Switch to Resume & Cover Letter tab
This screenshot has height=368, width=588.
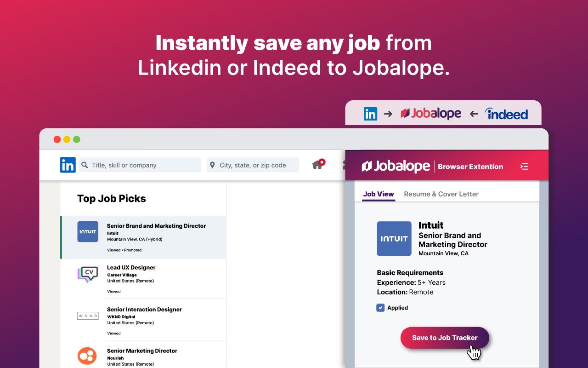(441, 194)
